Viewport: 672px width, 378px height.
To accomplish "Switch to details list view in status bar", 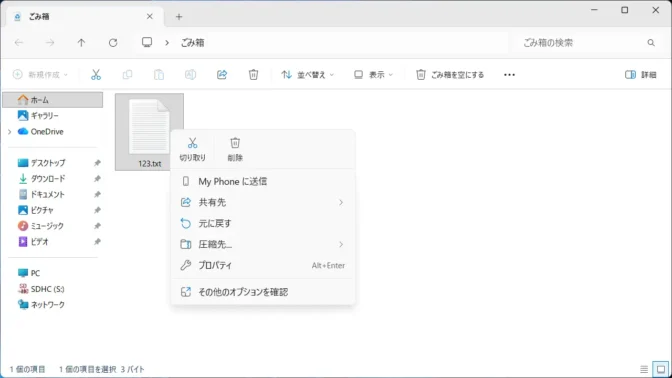I will [644, 369].
